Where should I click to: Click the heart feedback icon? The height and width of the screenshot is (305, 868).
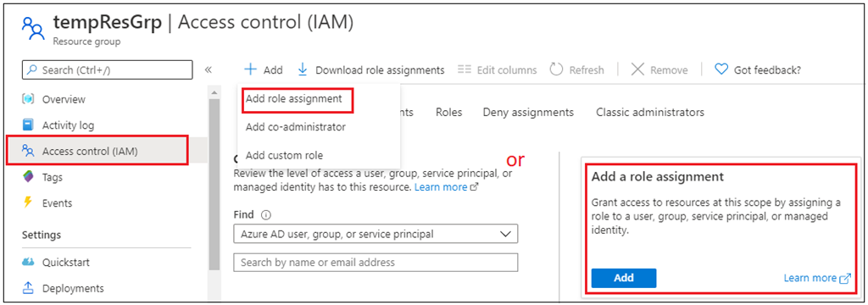(x=721, y=69)
